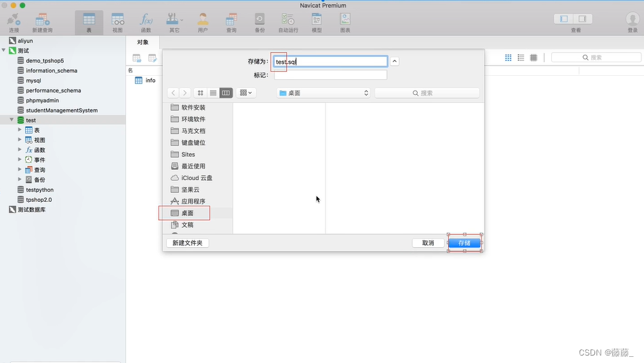Expand the 事件 node under test

coord(19,159)
